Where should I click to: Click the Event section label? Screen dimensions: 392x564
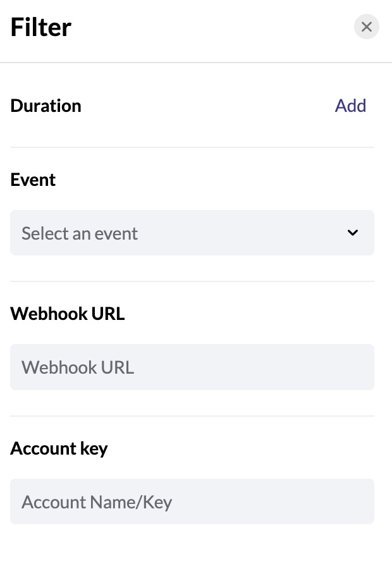tap(33, 180)
